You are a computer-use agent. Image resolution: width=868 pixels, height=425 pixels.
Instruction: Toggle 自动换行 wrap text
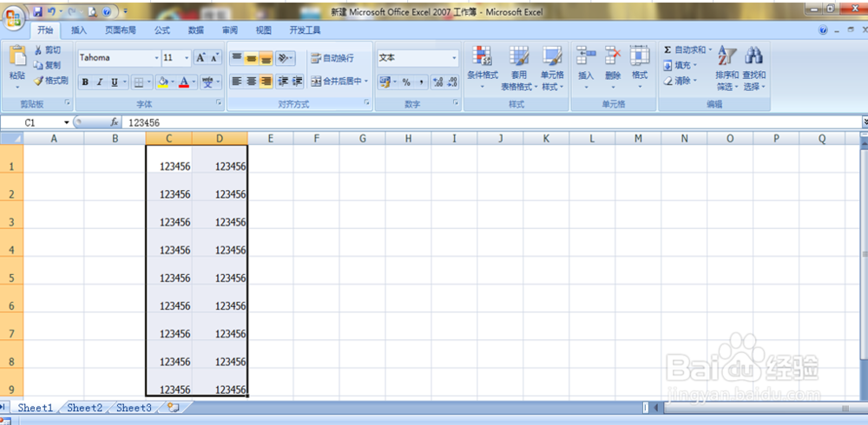pyautogui.click(x=332, y=57)
